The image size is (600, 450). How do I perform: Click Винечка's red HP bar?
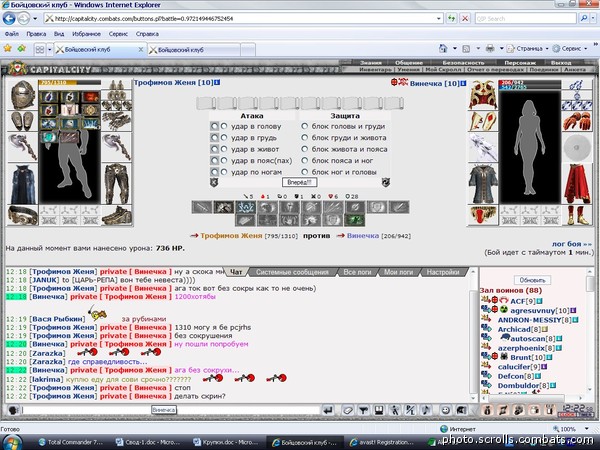530,82
